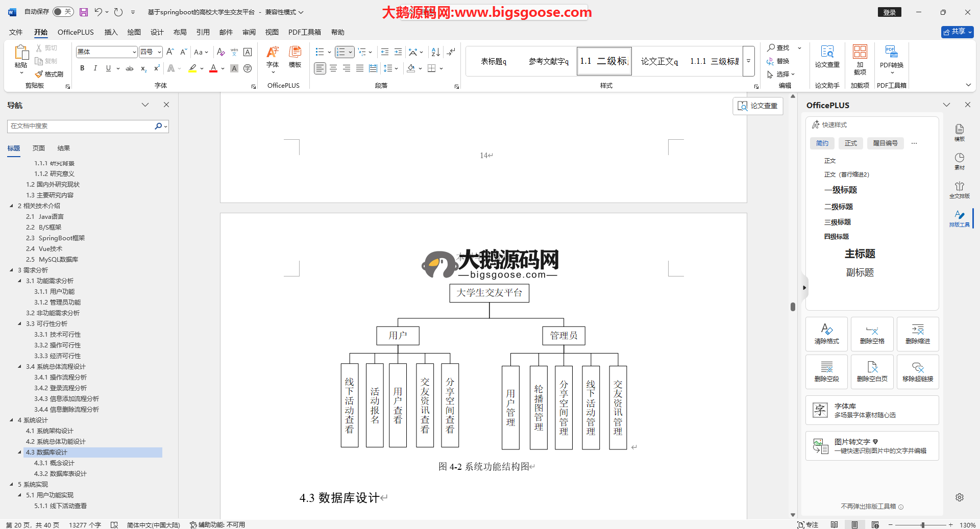Viewport: 980px width, 529px height.
Task: Open the 插入 (Insert) ribbon tab
Action: coord(111,32)
